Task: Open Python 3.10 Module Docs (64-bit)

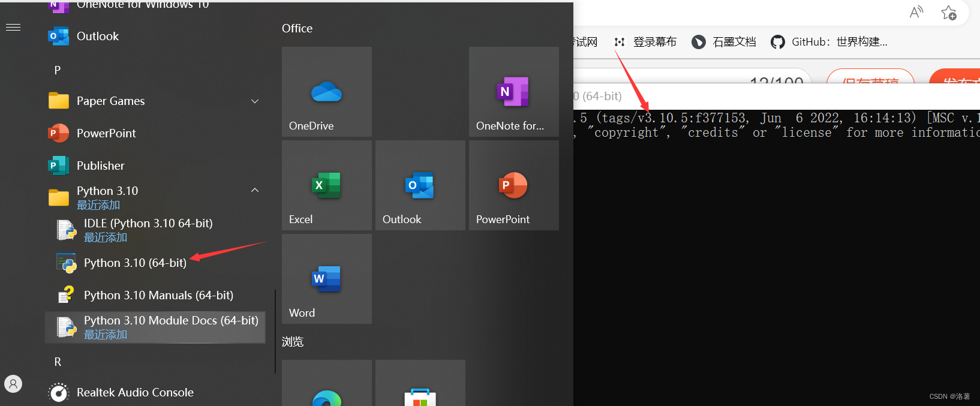Action: 155,327
